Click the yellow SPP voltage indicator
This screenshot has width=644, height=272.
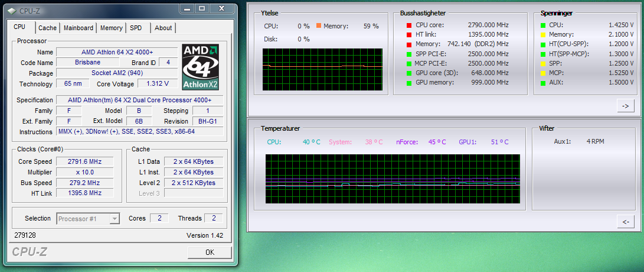(543, 63)
